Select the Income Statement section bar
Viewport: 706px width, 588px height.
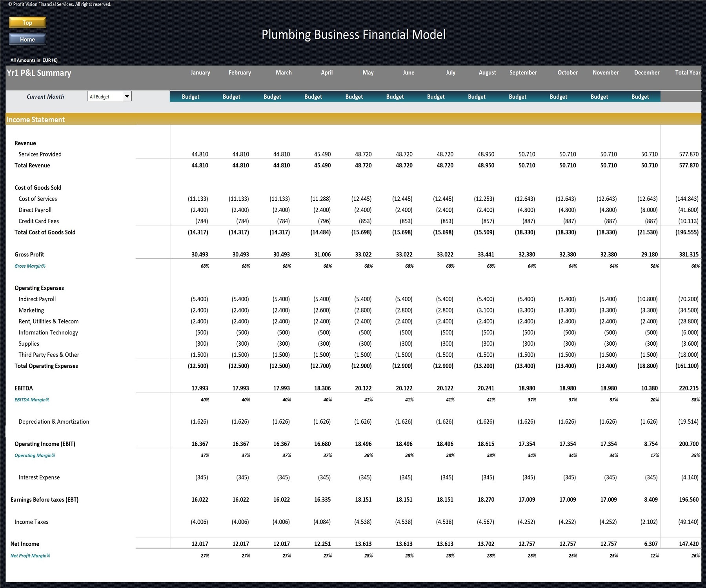[x=353, y=119]
